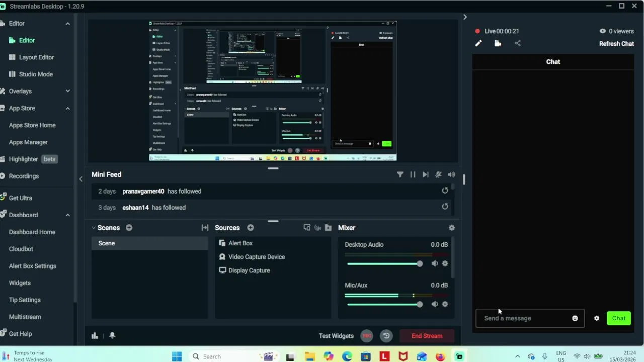Open Cloudbot page
Image resolution: width=644 pixels, height=362 pixels.
21,249
